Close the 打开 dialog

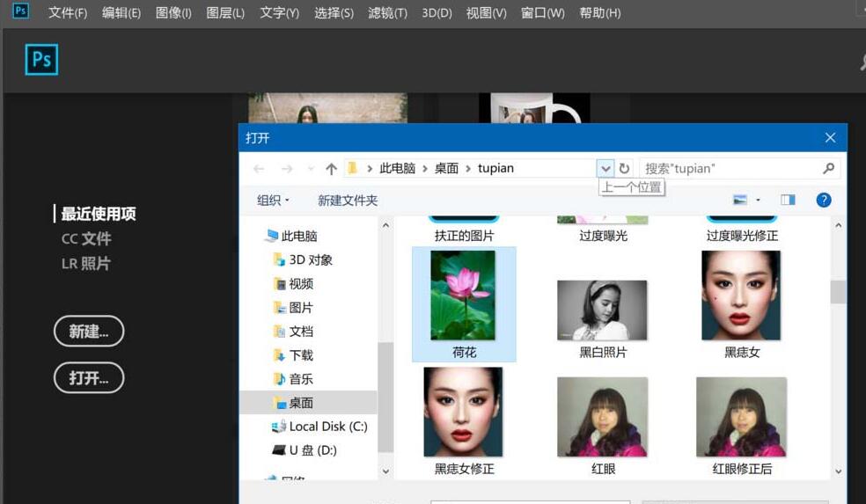pos(830,137)
